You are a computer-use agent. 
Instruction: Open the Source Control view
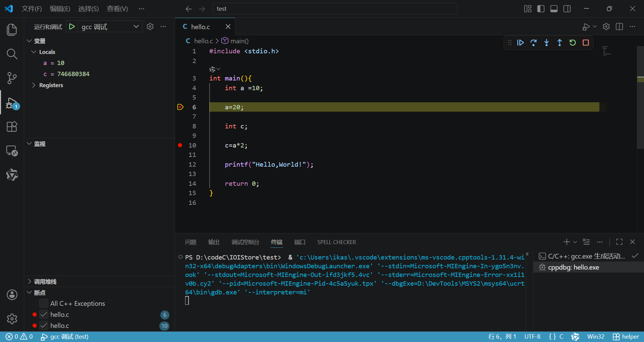point(12,78)
